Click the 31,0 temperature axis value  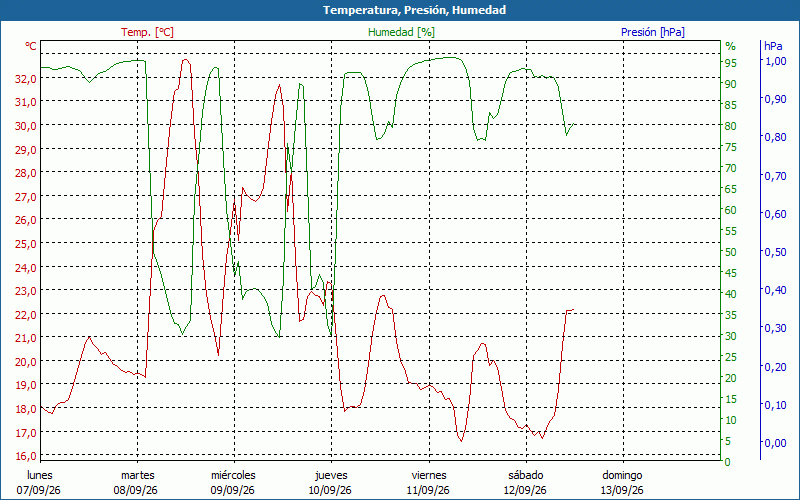click(27, 102)
